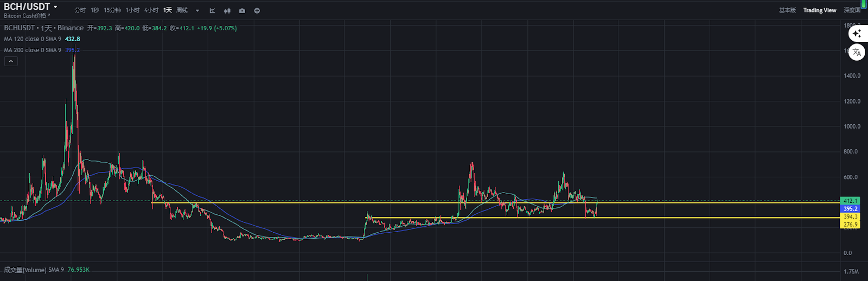Switch to the 1小时 interval

coord(132,10)
